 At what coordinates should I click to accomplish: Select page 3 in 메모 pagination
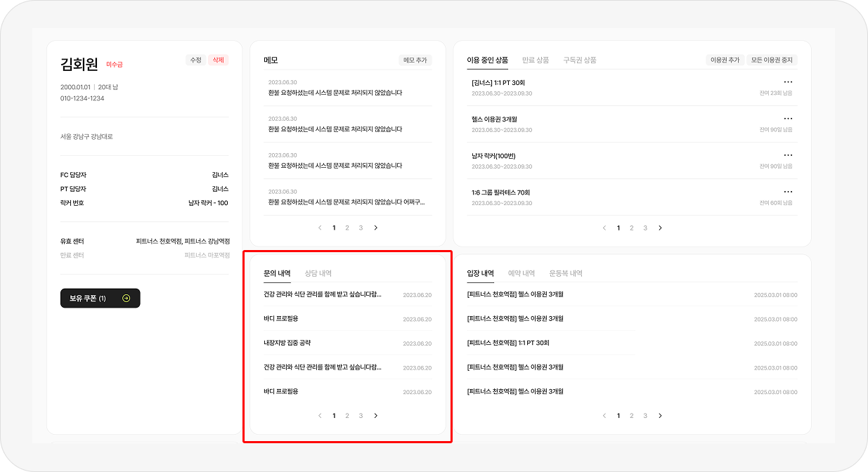[361, 228]
